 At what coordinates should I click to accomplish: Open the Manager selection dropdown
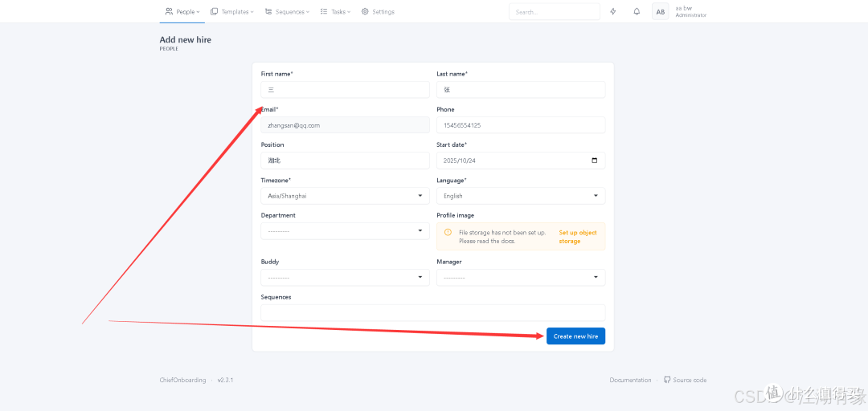click(521, 277)
